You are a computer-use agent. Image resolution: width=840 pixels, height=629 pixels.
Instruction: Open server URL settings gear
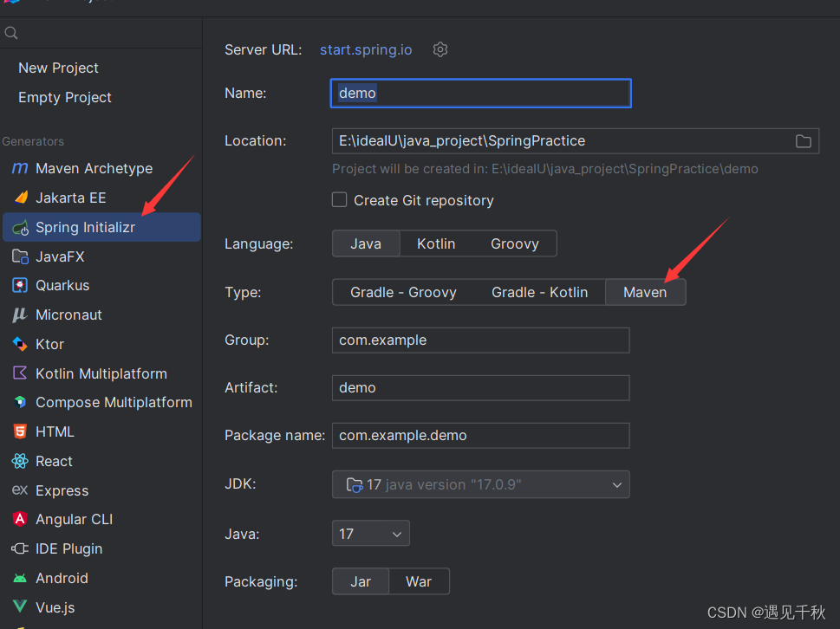click(440, 49)
